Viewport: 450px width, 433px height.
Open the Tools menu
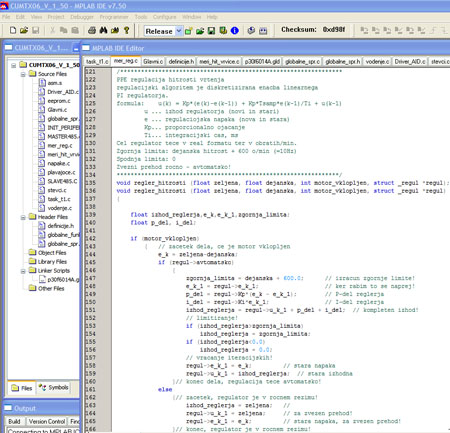click(141, 17)
